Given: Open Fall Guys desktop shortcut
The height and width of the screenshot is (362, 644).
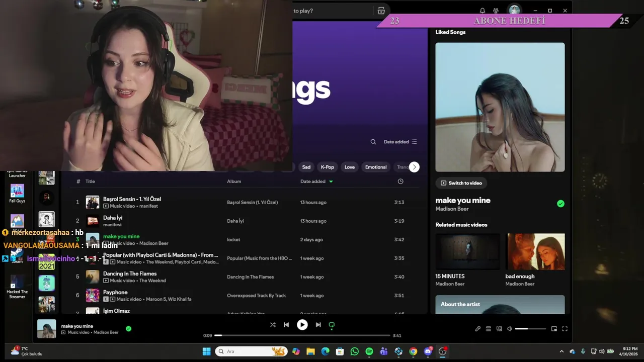Looking at the screenshot, I should pos(17,194).
